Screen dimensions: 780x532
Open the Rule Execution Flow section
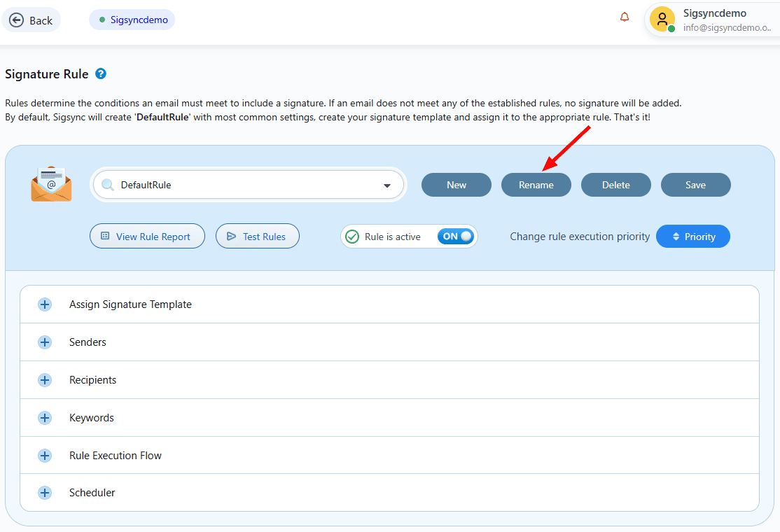tap(45, 456)
